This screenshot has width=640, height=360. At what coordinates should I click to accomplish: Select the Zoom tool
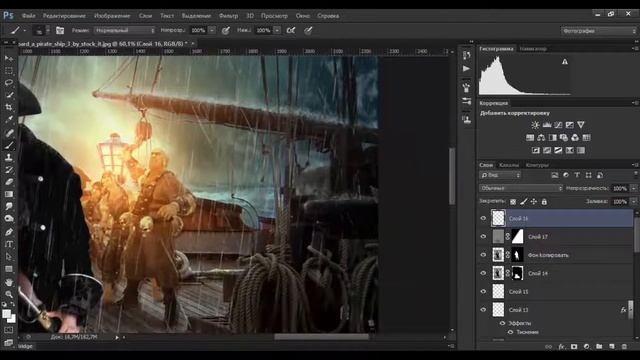9,294
